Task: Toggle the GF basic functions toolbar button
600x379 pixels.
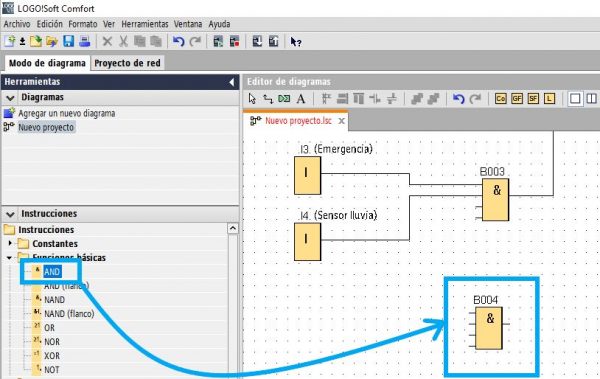Action: (x=517, y=99)
